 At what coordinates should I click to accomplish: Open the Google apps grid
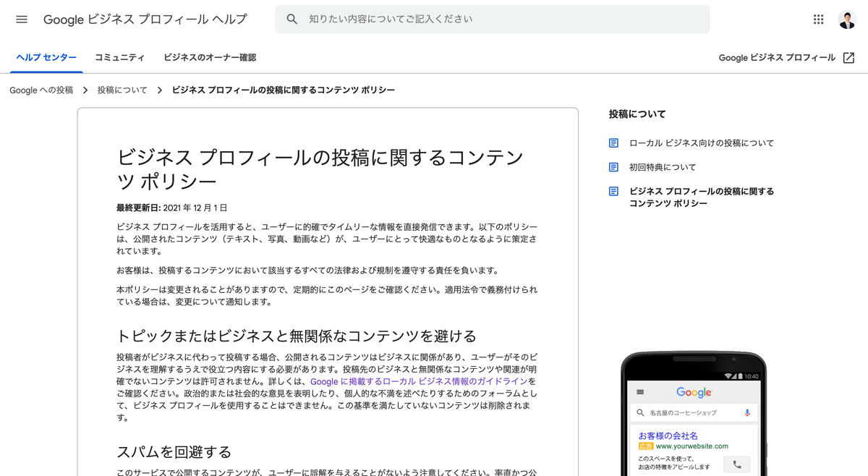coord(818,20)
